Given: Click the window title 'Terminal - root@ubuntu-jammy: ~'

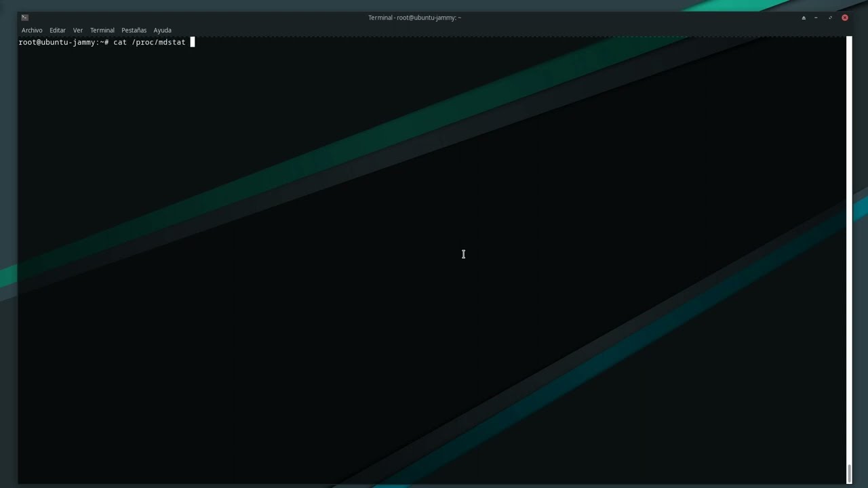Looking at the screenshot, I should [414, 18].
